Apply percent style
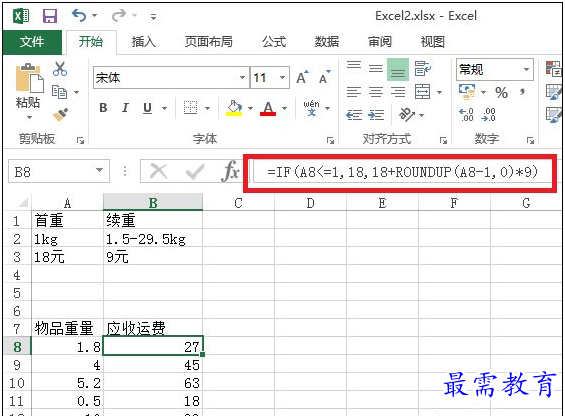Screen dimensions: 565x416 click(502, 93)
